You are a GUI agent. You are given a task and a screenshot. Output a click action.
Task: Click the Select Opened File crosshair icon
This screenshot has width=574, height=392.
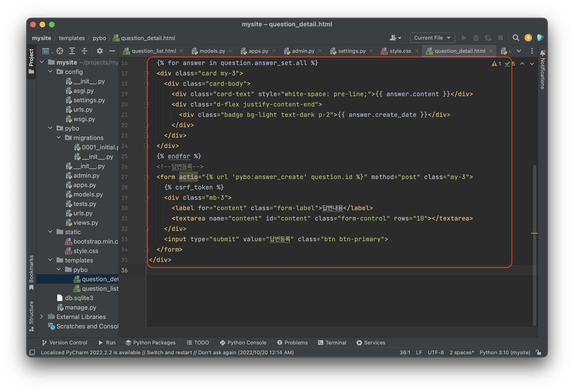(60, 51)
